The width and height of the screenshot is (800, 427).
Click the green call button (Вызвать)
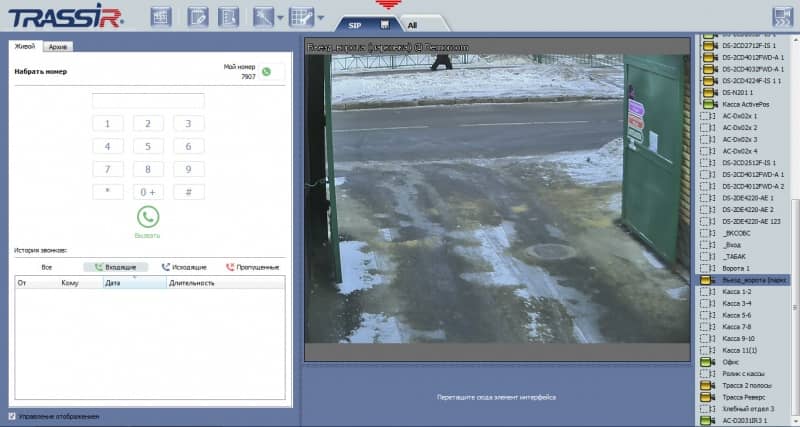[148, 216]
